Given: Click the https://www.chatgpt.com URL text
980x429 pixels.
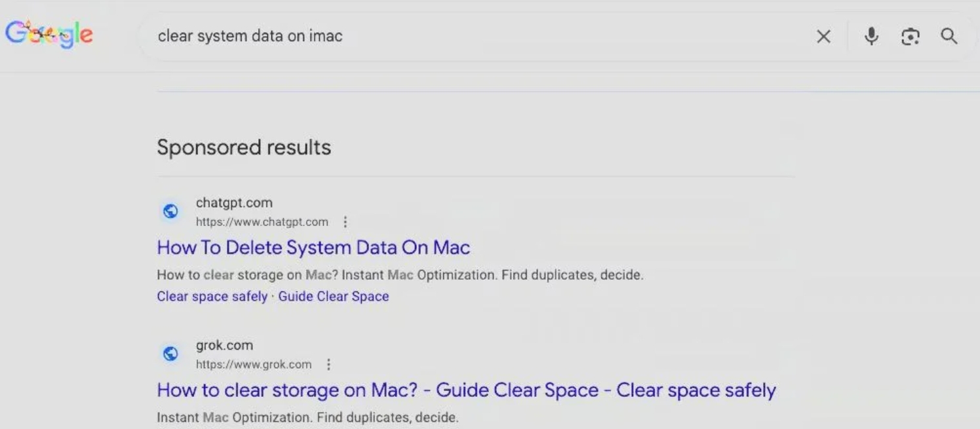Looking at the screenshot, I should click(x=262, y=222).
